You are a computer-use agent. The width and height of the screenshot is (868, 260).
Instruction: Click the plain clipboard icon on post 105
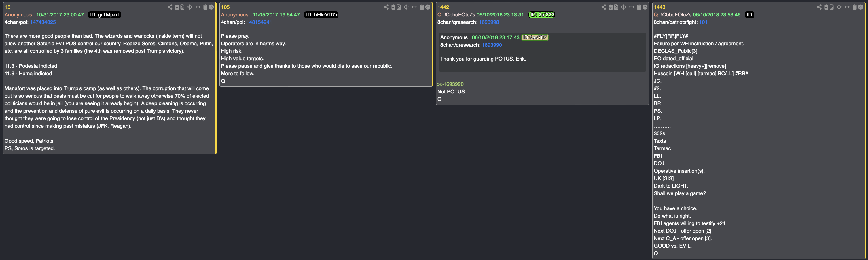422,7
